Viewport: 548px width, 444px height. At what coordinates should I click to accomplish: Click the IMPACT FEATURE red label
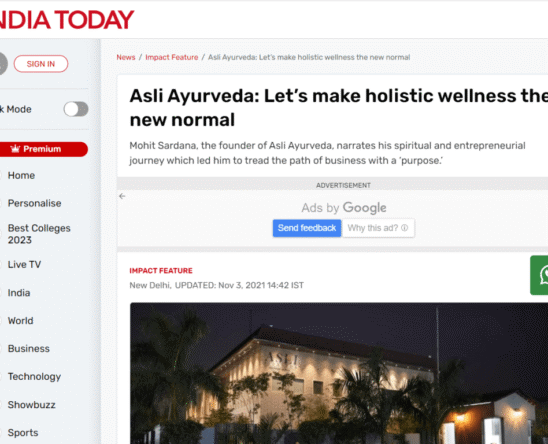[x=161, y=271]
